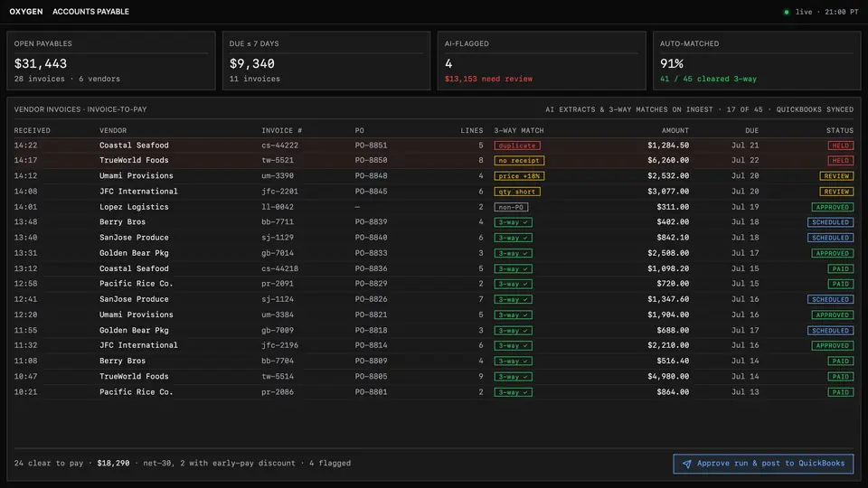
Task: Approve run & post to QuickBooks
Action: pyautogui.click(x=763, y=464)
